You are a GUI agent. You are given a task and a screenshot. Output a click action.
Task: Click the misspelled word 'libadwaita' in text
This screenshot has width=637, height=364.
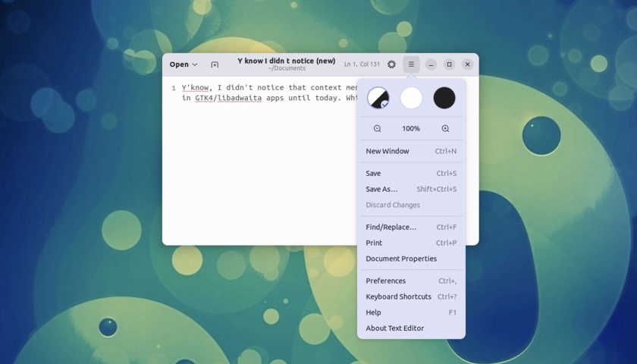(x=240, y=98)
